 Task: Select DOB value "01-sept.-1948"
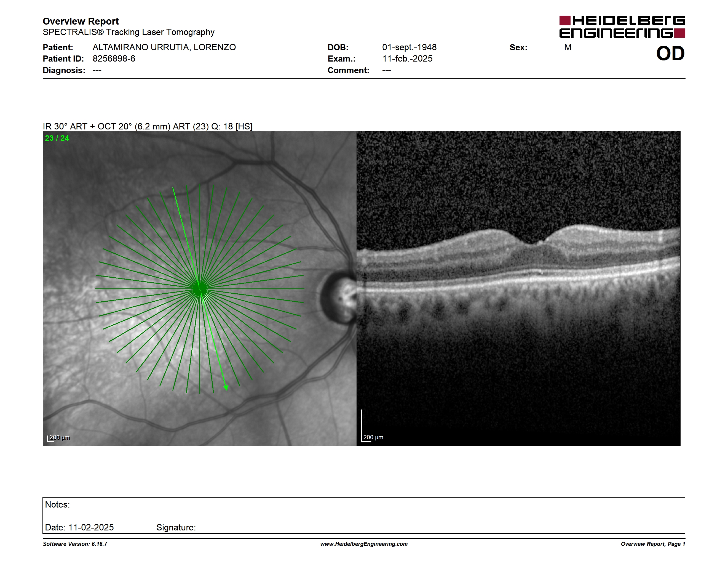[409, 47]
